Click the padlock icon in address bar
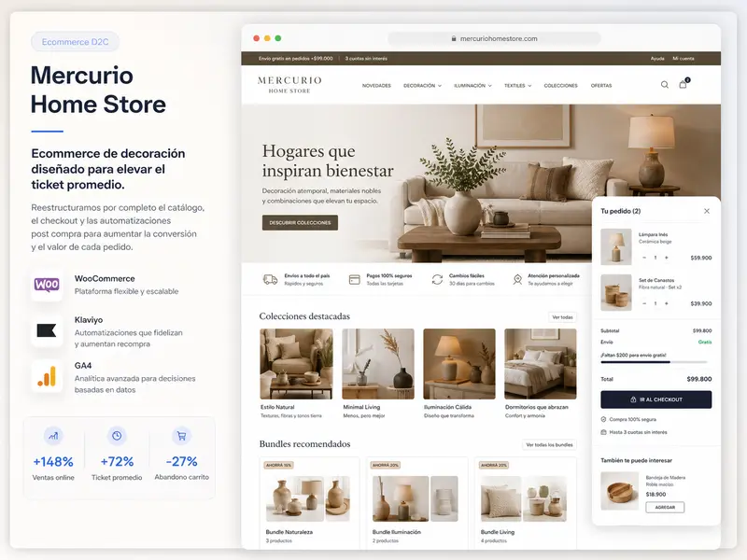 pos(454,38)
